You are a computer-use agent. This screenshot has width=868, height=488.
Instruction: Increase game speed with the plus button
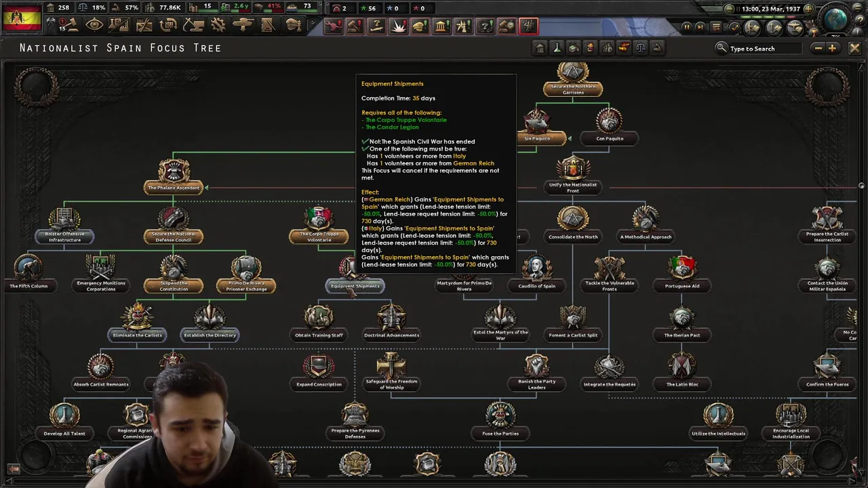(x=808, y=9)
